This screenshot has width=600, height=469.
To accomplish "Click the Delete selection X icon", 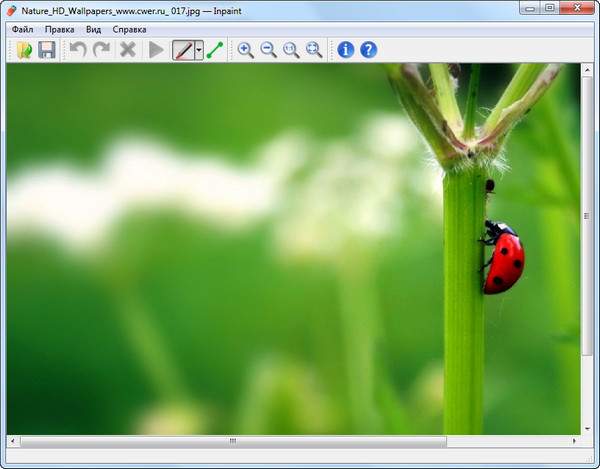I will [128, 49].
